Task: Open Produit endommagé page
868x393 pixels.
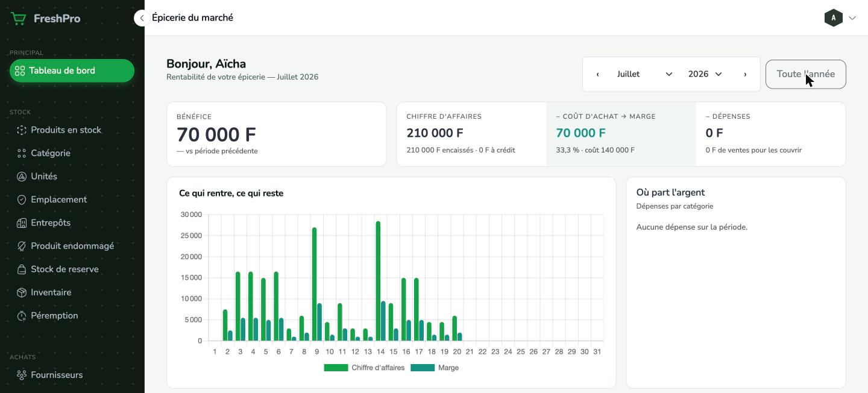Action: coord(72,246)
